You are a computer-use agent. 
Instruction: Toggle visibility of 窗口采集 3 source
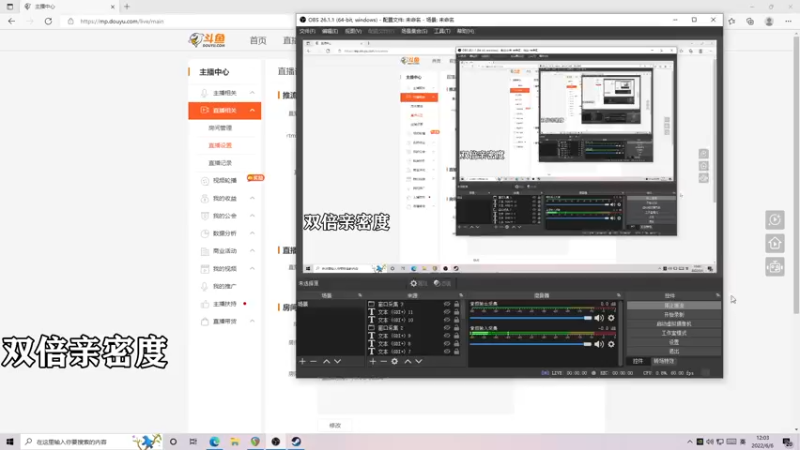click(x=447, y=304)
